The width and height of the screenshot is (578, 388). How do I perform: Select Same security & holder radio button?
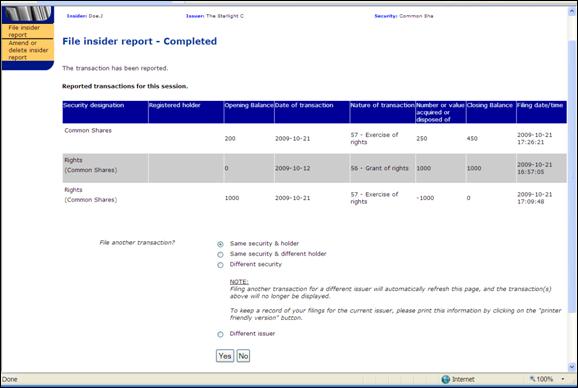[220, 244]
